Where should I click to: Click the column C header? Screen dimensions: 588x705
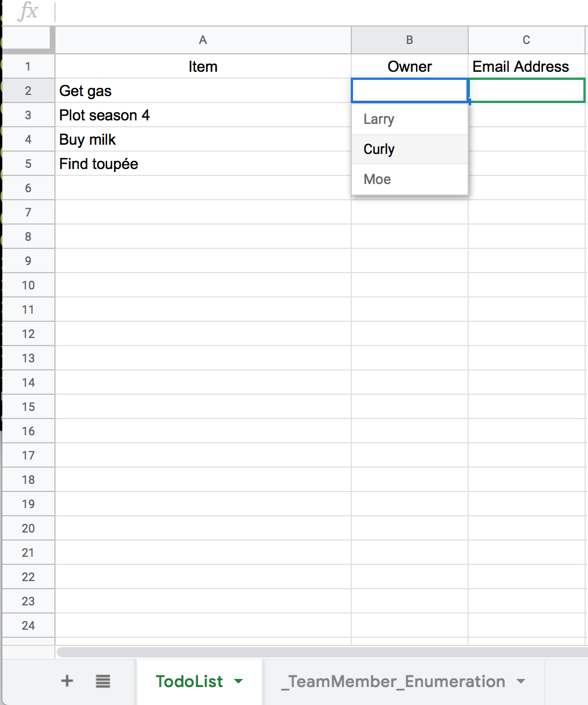click(x=526, y=40)
